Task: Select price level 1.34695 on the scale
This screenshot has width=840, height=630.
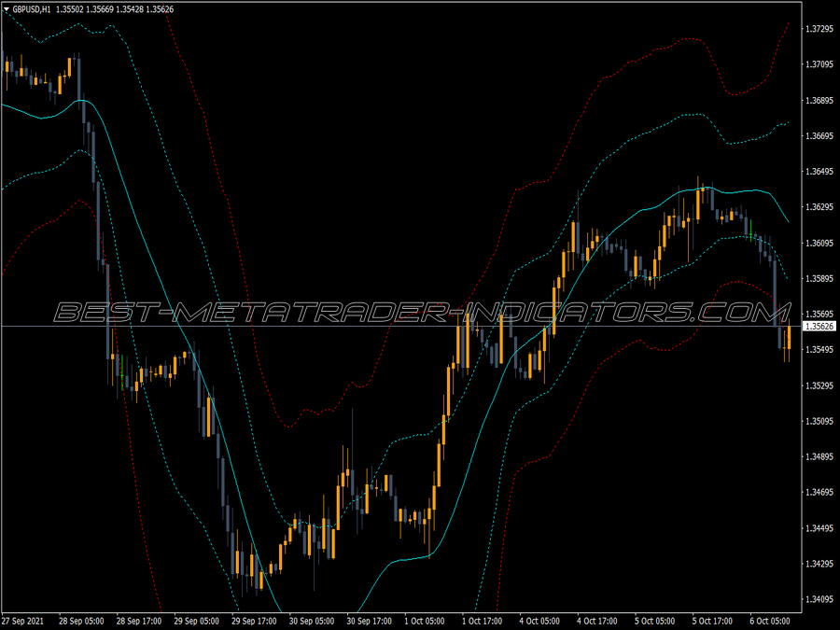Action: 819,492
